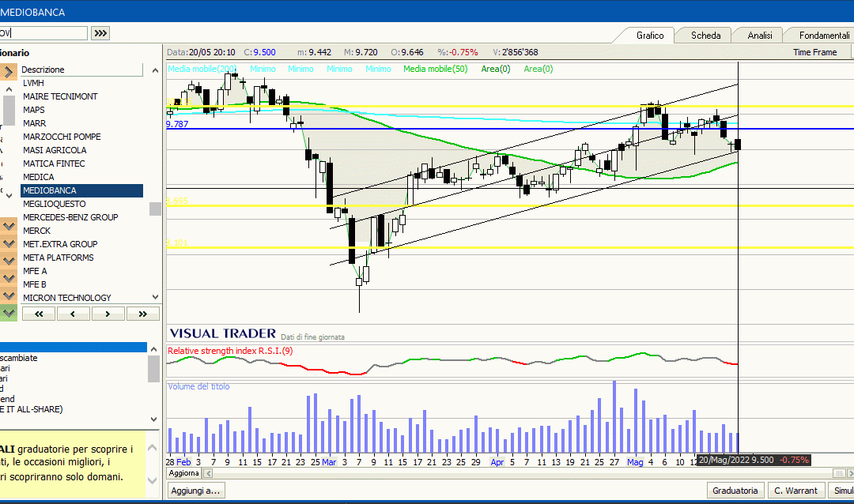Click the Mag month label on time axis
The height and width of the screenshot is (504, 854).
pos(634,462)
